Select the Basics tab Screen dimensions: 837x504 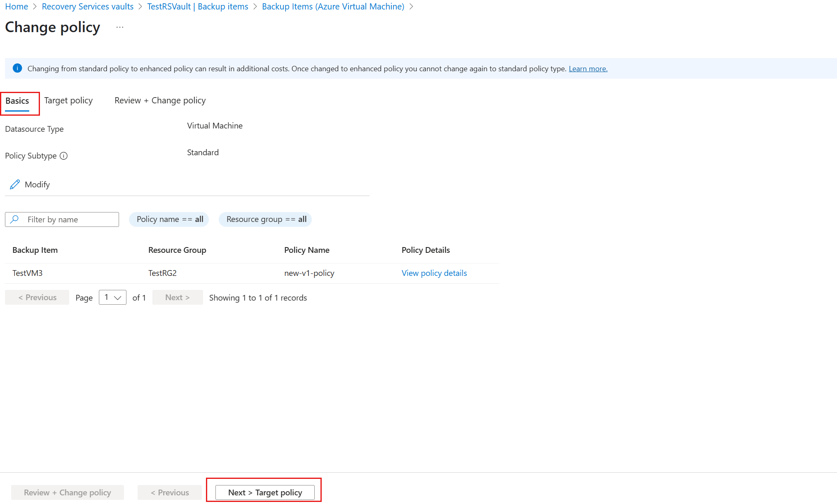click(x=17, y=101)
